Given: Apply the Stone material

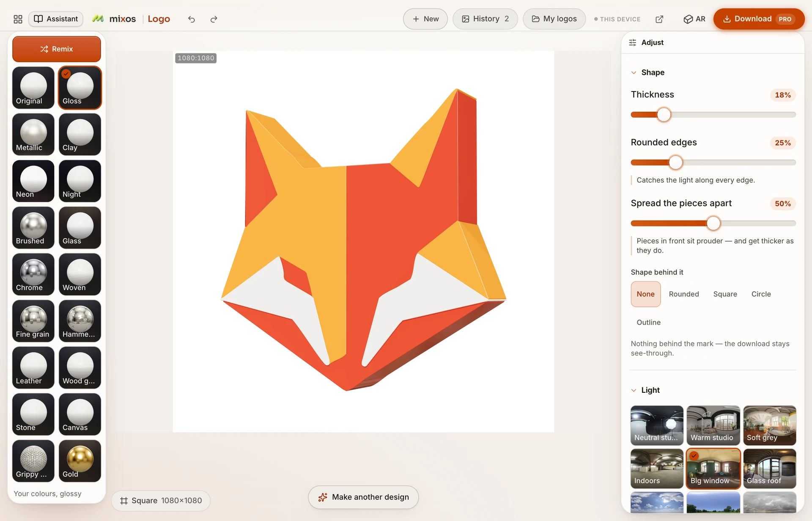Looking at the screenshot, I should [33, 414].
